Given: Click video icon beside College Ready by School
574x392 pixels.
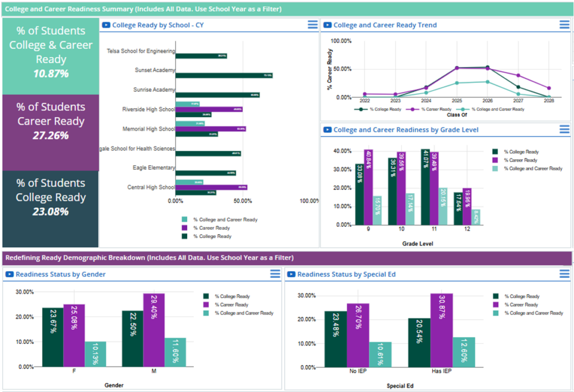Looking at the screenshot, I should point(106,25).
